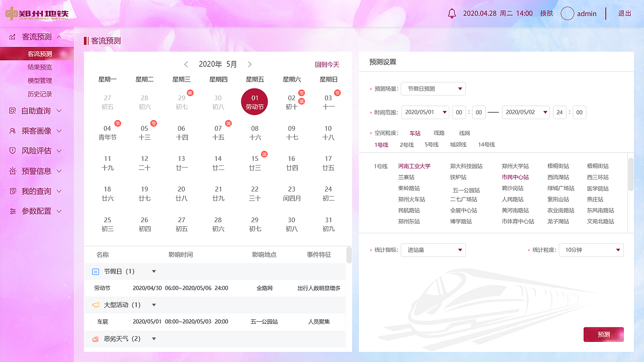Click the 我的查询 sidebar icon
644x362 pixels.
[13, 191]
